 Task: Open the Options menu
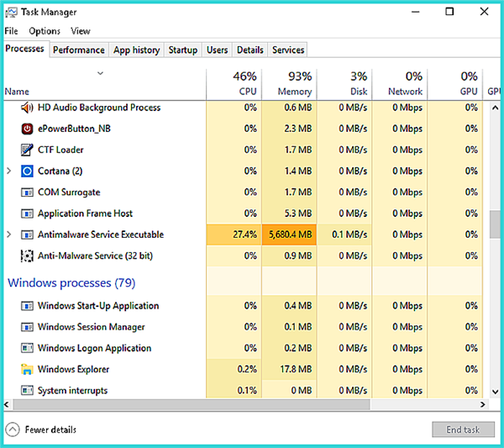tap(45, 31)
